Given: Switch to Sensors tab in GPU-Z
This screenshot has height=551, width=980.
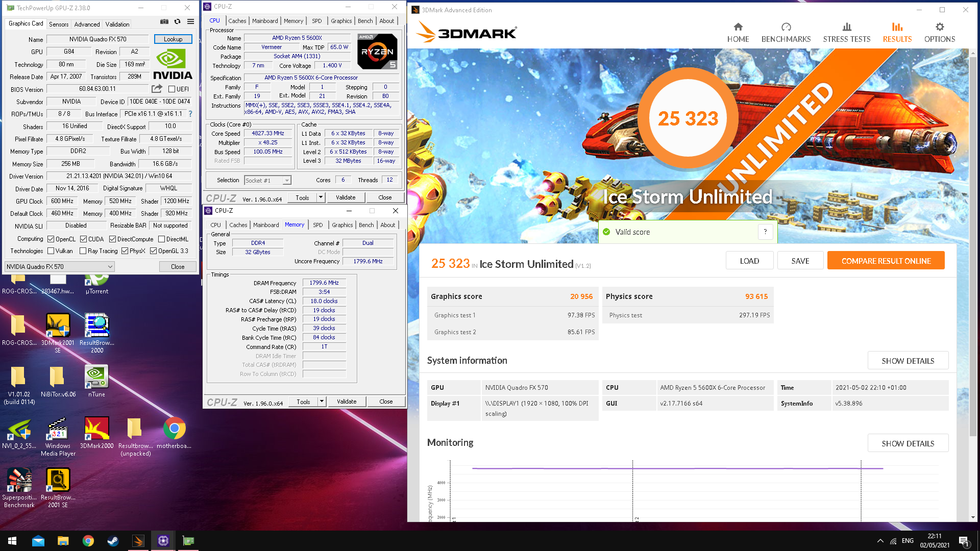Looking at the screenshot, I should click(x=59, y=24).
